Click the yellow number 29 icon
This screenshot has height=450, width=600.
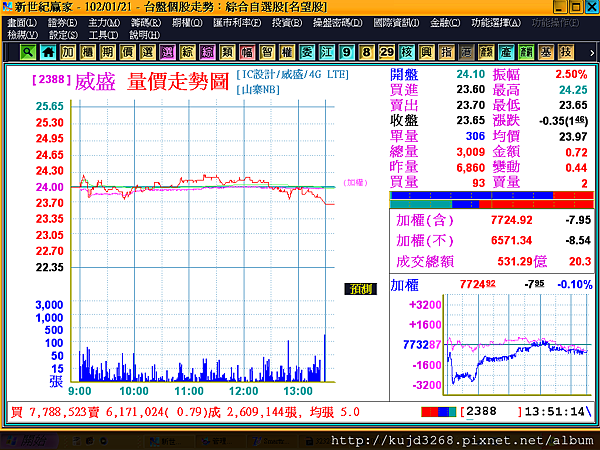point(386,52)
